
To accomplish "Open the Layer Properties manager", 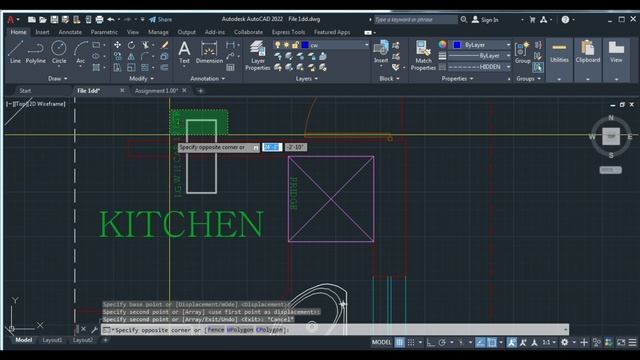I will (x=258, y=56).
